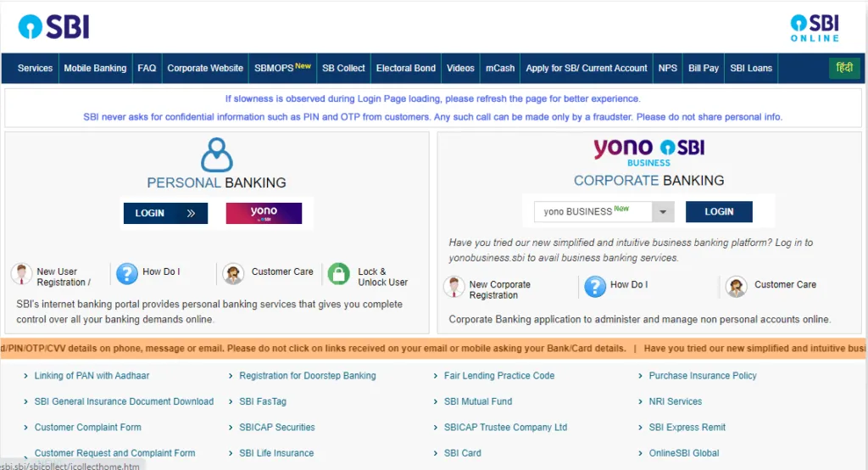Switch language with the Hindi button

[x=844, y=68]
